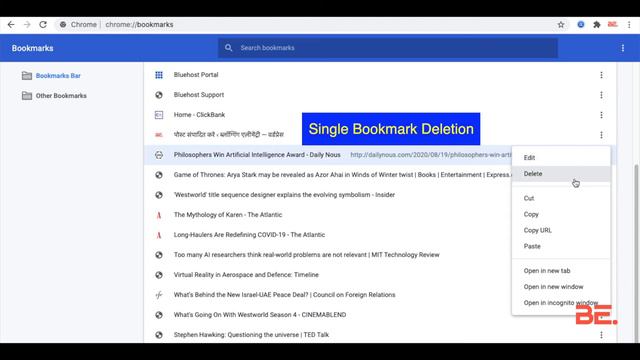
Task: Choose Copy in context menu
Action: (x=561, y=214)
